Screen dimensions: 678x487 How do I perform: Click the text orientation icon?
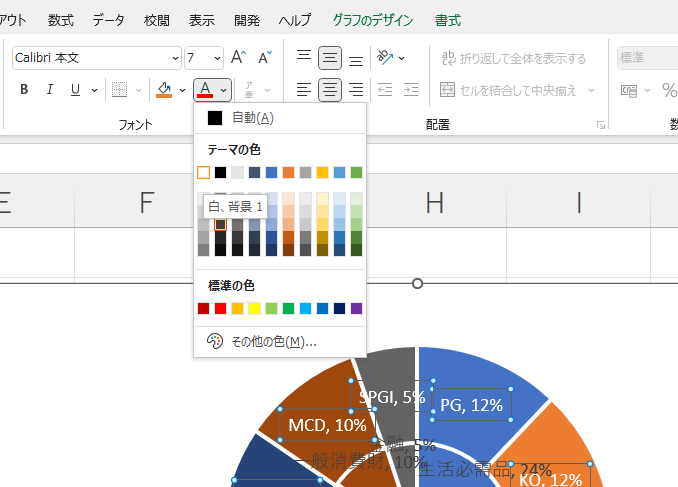(x=385, y=57)
